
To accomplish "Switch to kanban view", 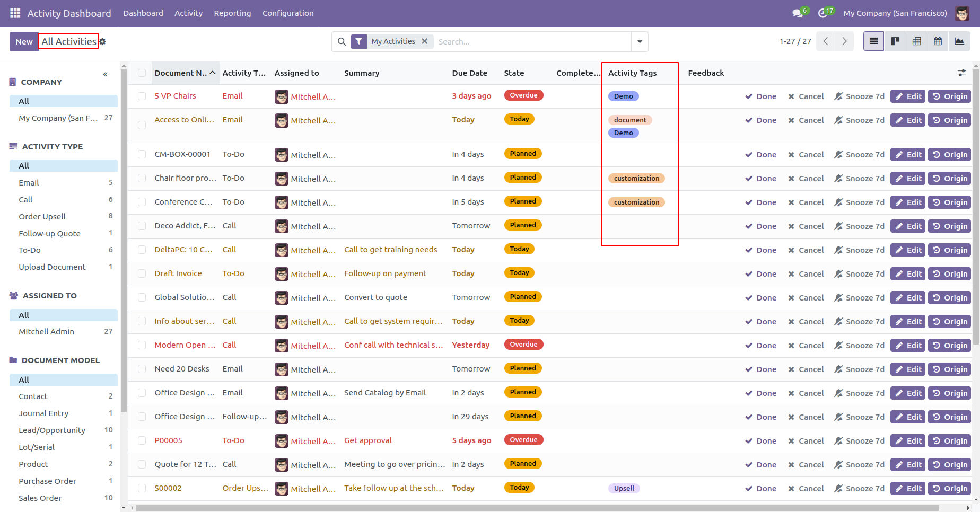I will pyautogui.click(x=895, y=41).
